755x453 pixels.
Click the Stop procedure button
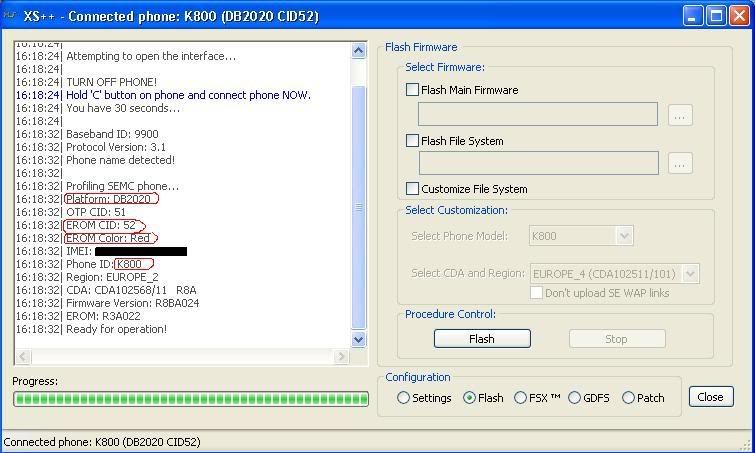(617, 338)
